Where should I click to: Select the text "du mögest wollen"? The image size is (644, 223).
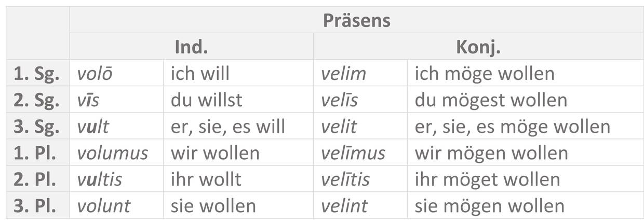(490, 100)
